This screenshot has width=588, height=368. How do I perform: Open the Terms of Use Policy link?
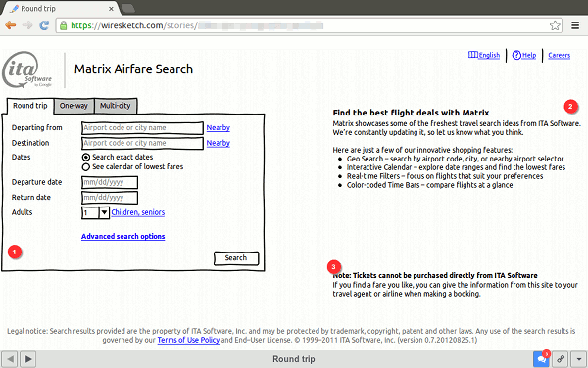(x=188, y=340)
